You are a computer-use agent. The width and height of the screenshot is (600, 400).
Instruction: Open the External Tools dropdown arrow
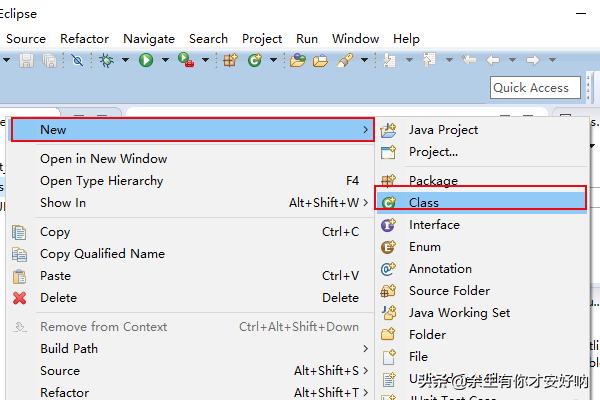205,60
